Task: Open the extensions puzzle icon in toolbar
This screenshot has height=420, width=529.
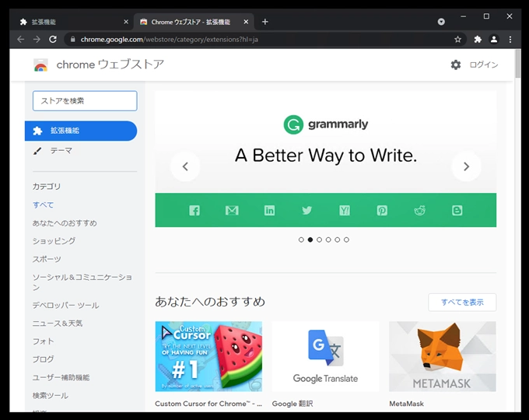Action: [x=478, y=40]
